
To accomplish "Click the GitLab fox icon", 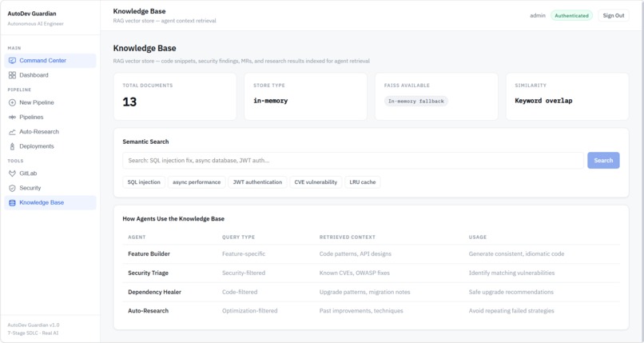I will 12,173.
